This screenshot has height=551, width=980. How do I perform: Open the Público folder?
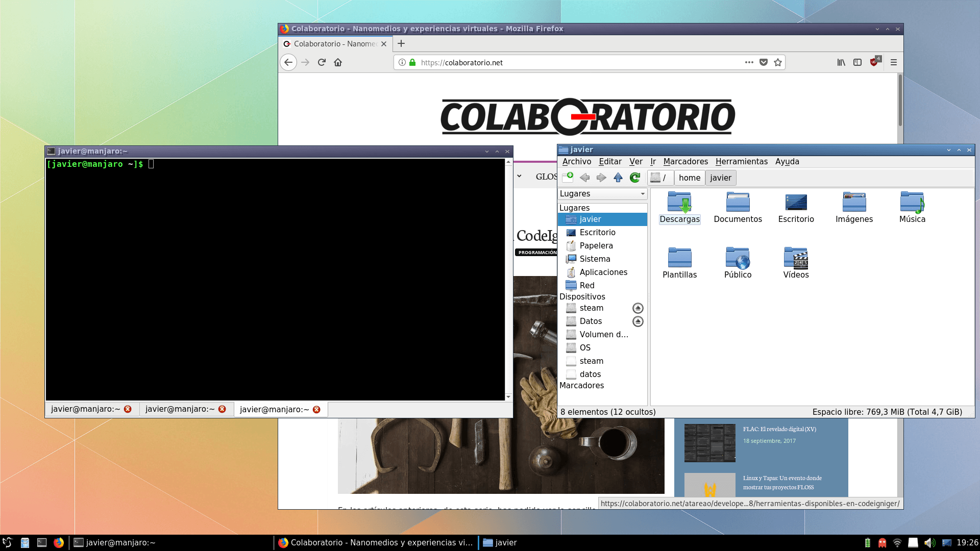(x=738, y=263)
